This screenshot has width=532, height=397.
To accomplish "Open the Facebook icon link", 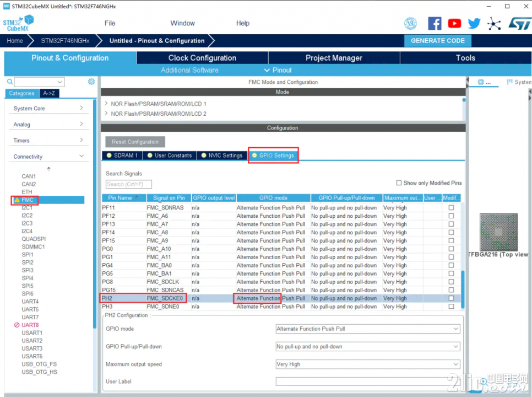I will point(435,23).
